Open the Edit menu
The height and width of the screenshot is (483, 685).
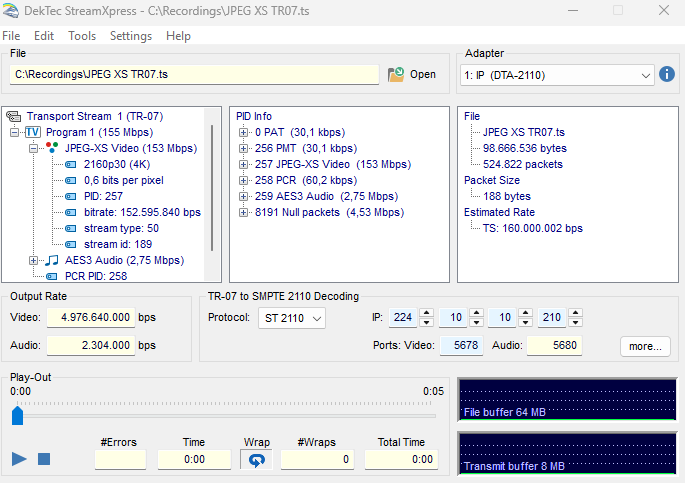(44, 36)
